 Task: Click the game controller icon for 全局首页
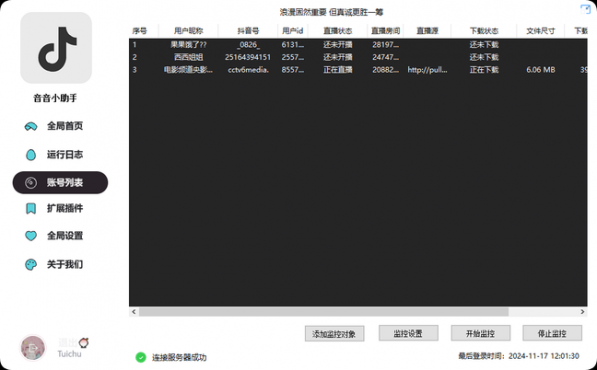click(31, 126)
